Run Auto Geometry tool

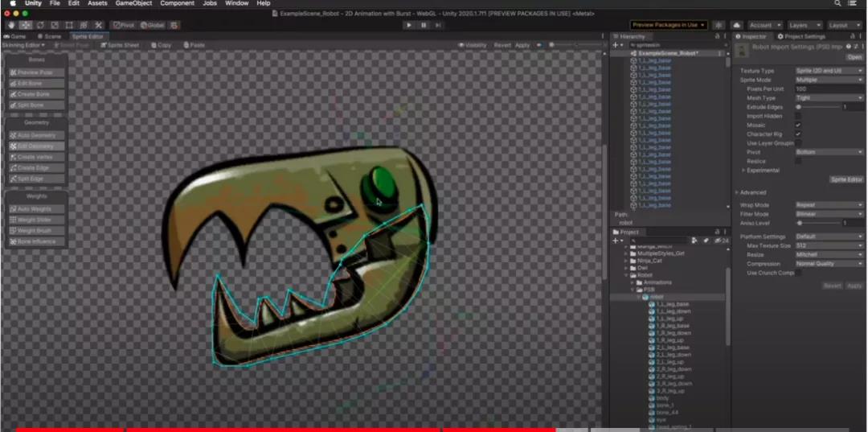36,135
